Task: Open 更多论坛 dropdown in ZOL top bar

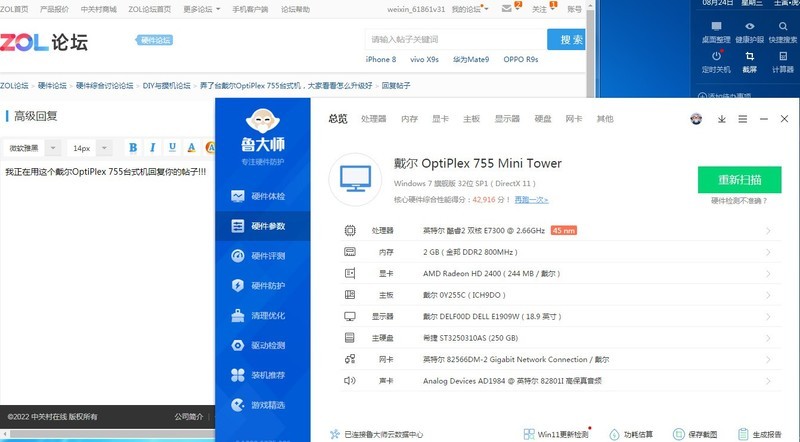Action: pyautogui.click(x=202, y=9)
